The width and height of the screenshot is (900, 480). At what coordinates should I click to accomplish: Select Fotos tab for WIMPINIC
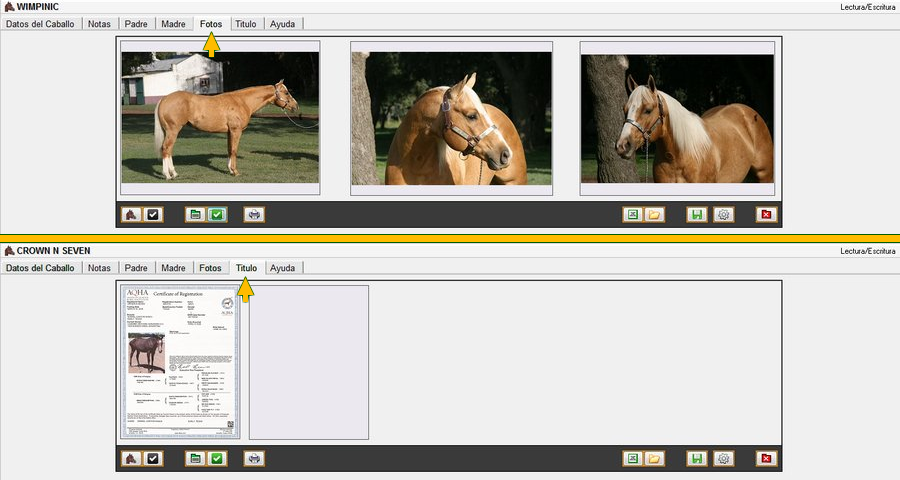coord(211,24)
